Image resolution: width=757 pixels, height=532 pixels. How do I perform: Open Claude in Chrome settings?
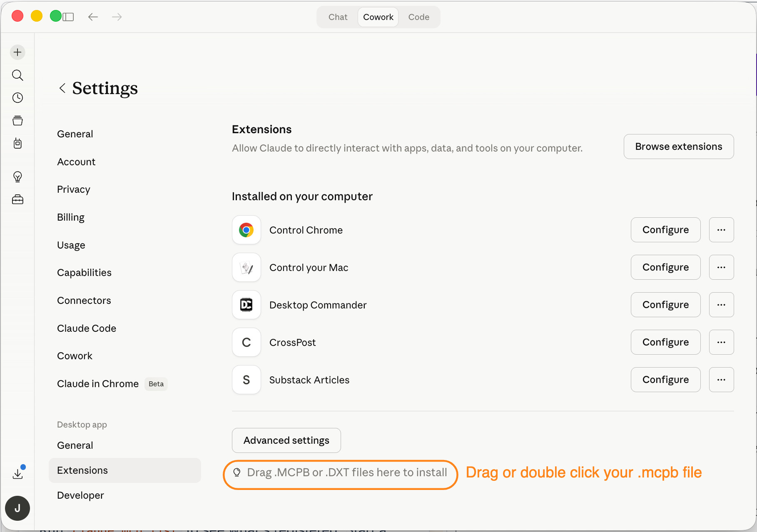pyautogui.click(x=98, y=384)
